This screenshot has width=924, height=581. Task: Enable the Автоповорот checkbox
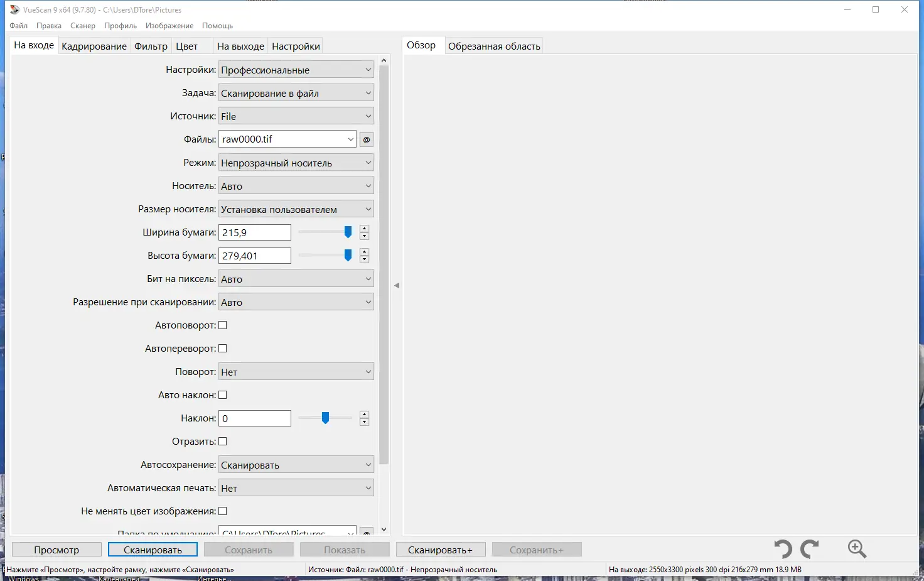point(223,325)
